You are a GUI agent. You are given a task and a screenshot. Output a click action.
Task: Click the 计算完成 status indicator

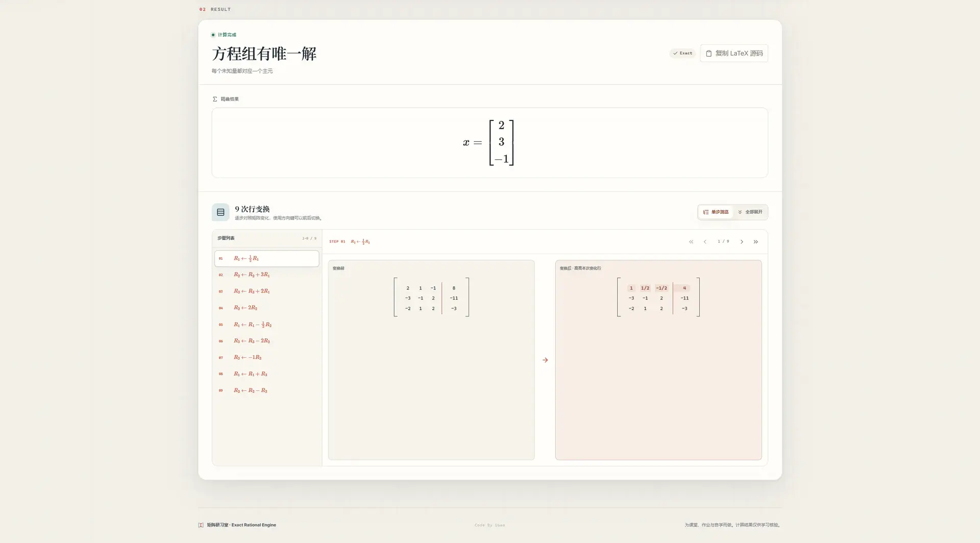pyautogui.click(x=224, y=35)
